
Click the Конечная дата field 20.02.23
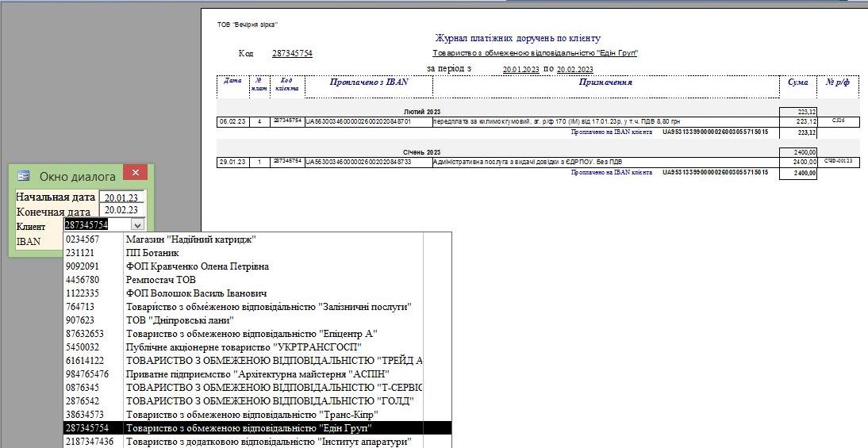point(122,210)
